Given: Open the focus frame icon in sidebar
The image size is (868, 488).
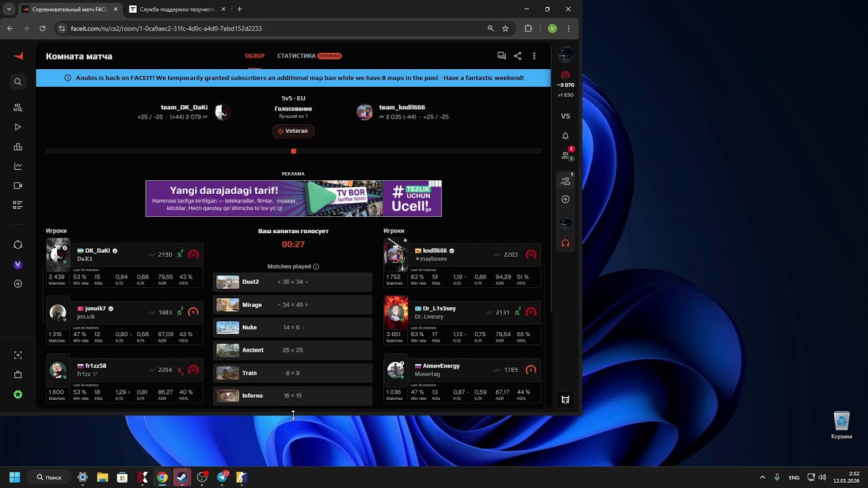Looking at the screenshot, I should pyautogui.click(x=18, y=355).
